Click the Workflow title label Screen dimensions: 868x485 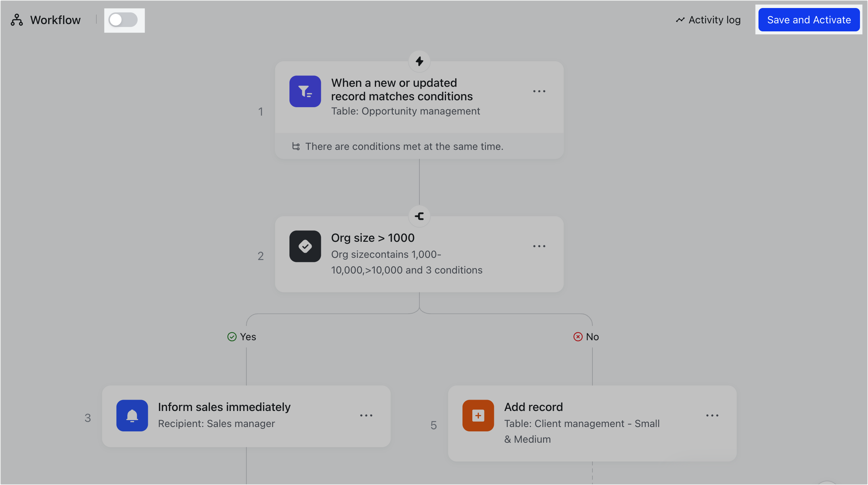[55, 20]
